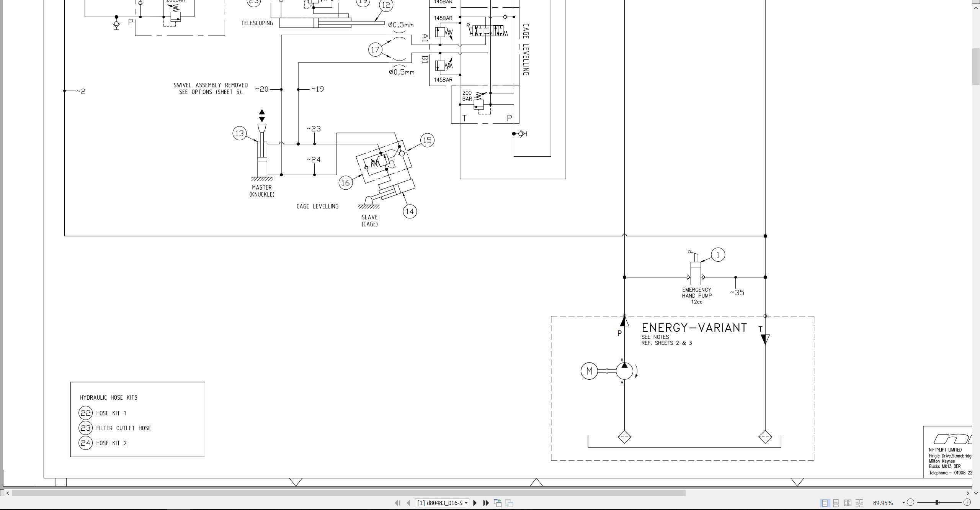Click the callout bubble numbered 13
Image resolution: width=980 pixels, height=510 pixels.
240,133
